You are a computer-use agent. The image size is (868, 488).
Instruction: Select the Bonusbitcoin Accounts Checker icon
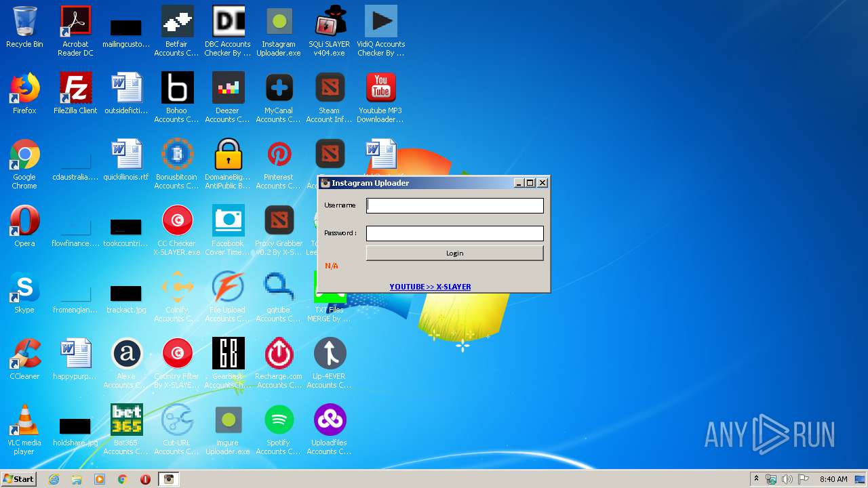[177, 163]
